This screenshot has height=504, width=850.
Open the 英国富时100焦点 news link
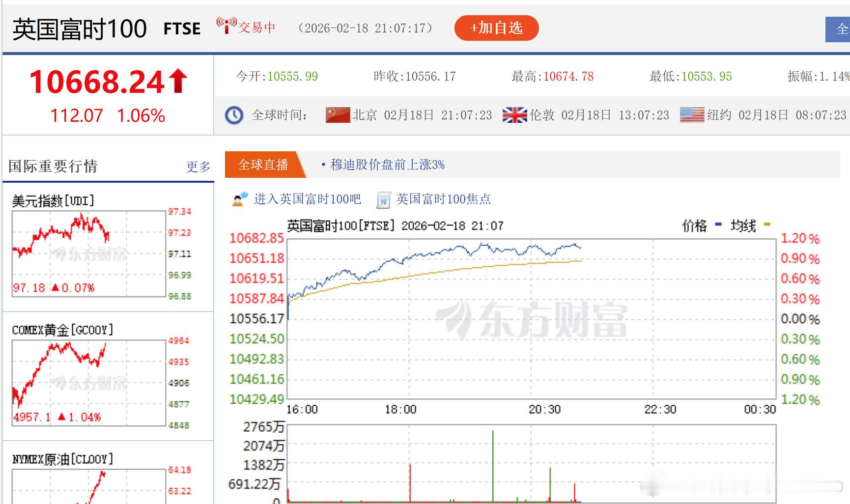443,199
